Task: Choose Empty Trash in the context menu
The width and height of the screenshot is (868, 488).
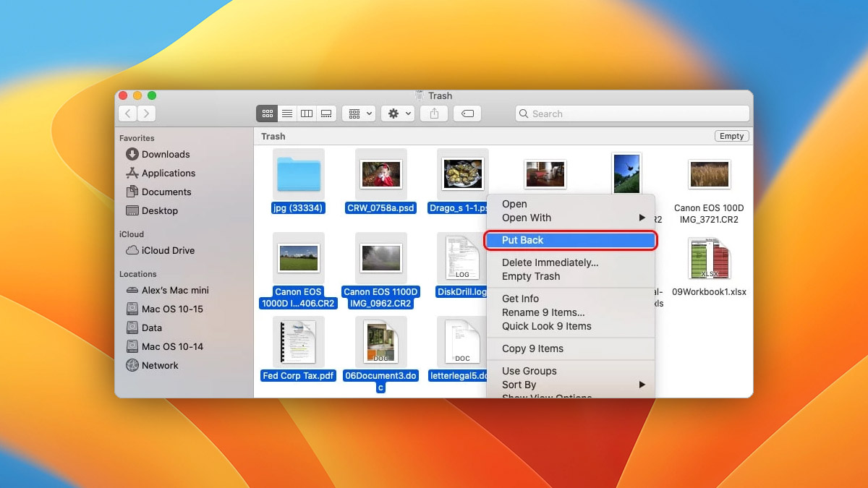Action: point(571,276)
